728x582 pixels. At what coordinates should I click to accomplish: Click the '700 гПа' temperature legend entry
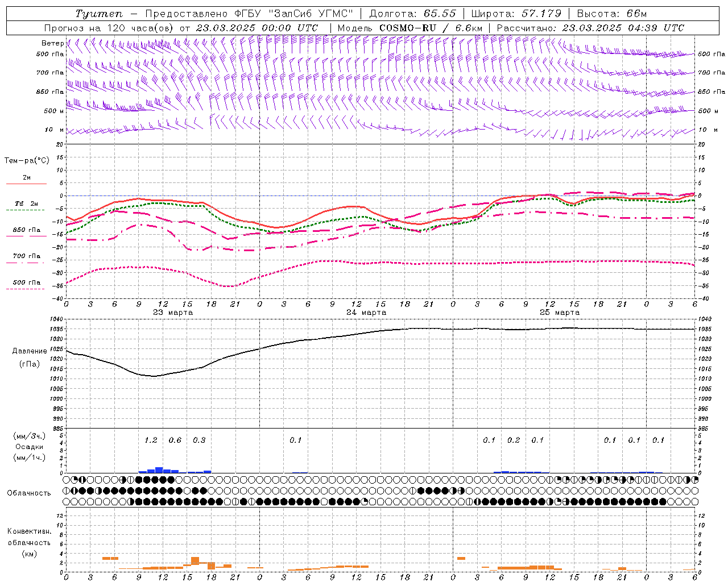pyautogui.click(x=26, y=256)
